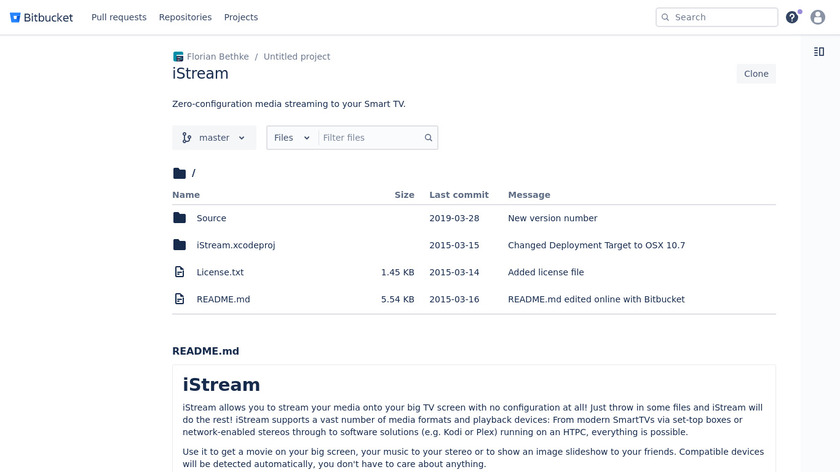Click Florian Bethke's avatar icon
This screenshot has height=472, width=840.
(x=178, y=56)
